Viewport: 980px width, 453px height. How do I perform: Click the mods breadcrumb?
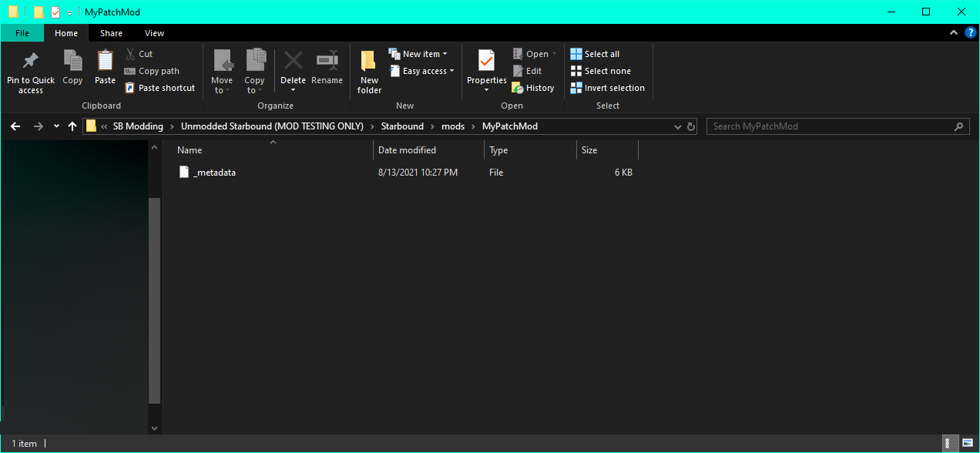[453, 126]
